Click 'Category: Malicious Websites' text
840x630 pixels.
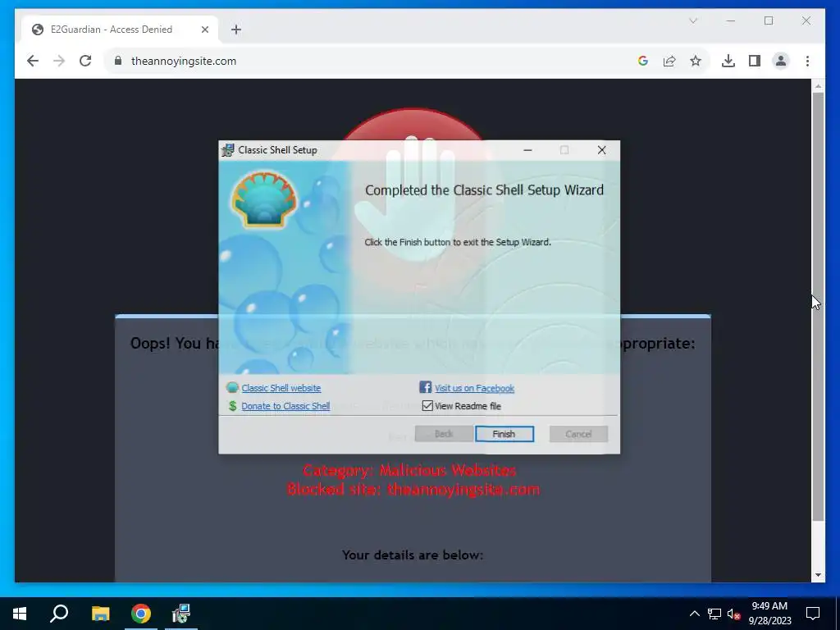tap(409, 470)
